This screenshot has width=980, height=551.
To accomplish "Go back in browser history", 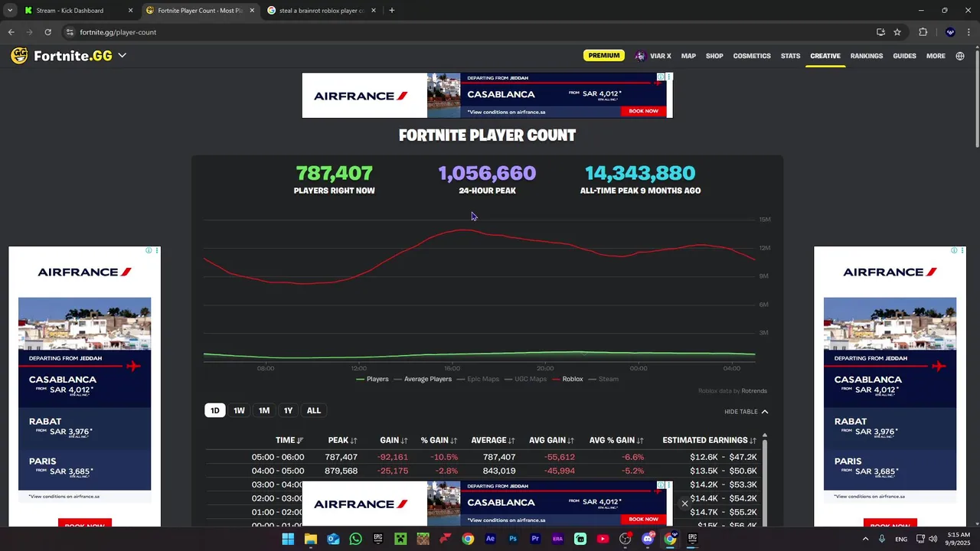I will pyautogui.click(x=11, y=32).
